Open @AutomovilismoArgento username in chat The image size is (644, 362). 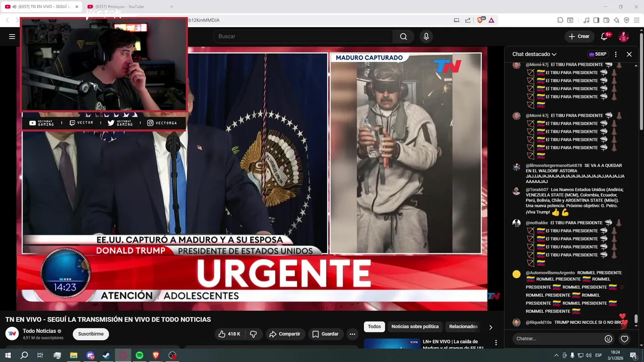(550, 273)
